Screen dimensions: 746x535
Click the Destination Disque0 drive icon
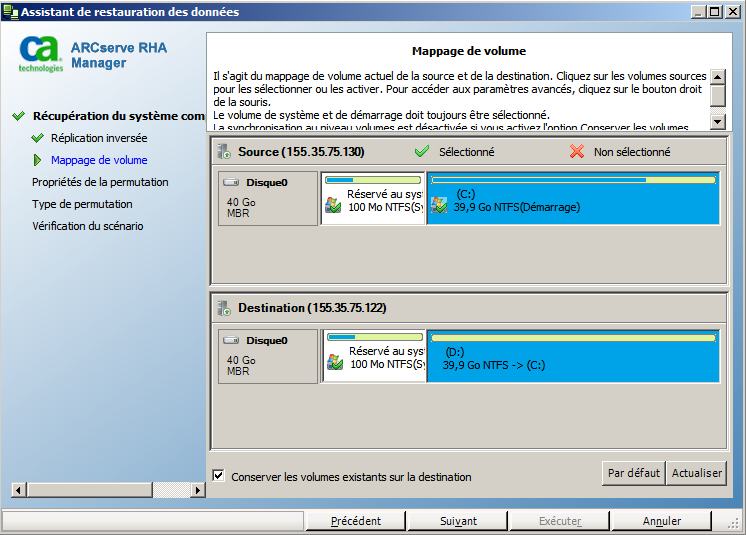(x=231, y=340)
